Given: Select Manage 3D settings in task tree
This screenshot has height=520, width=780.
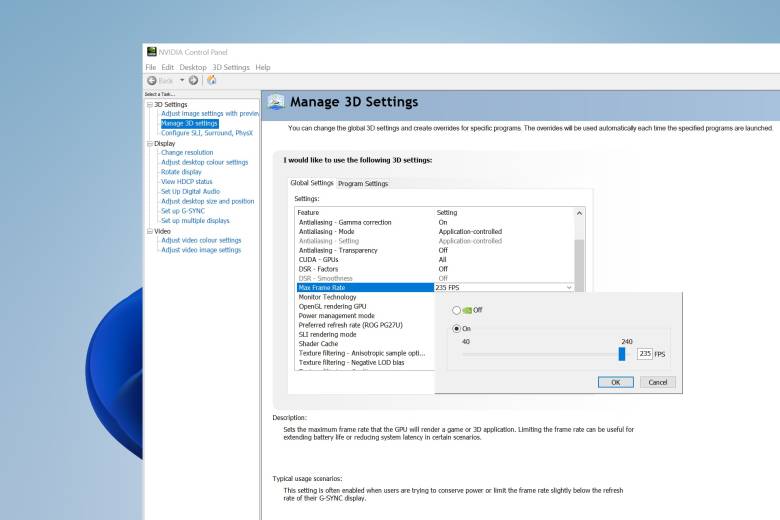Looking at the screenshot, I should pos(190,123).
